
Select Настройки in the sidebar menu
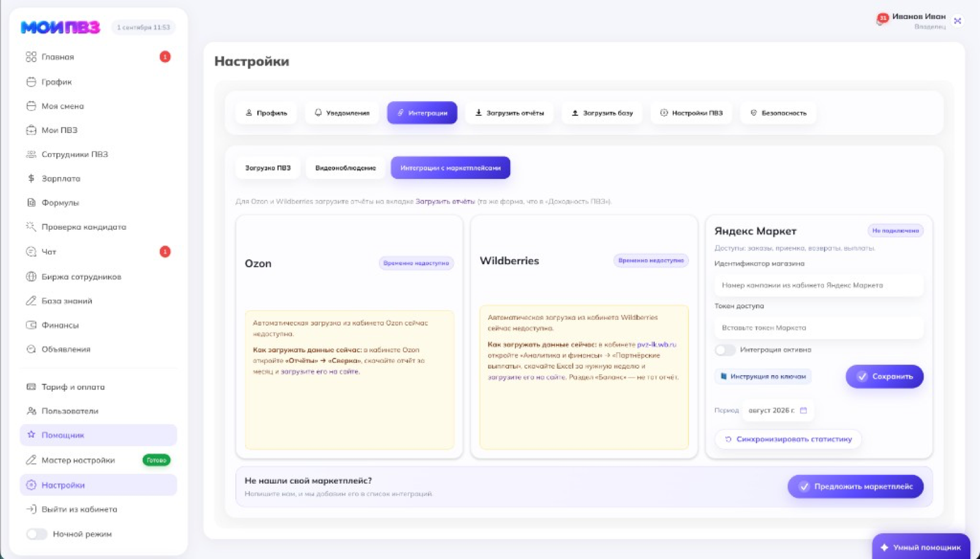pyautogui.click(x=98, y=485)
